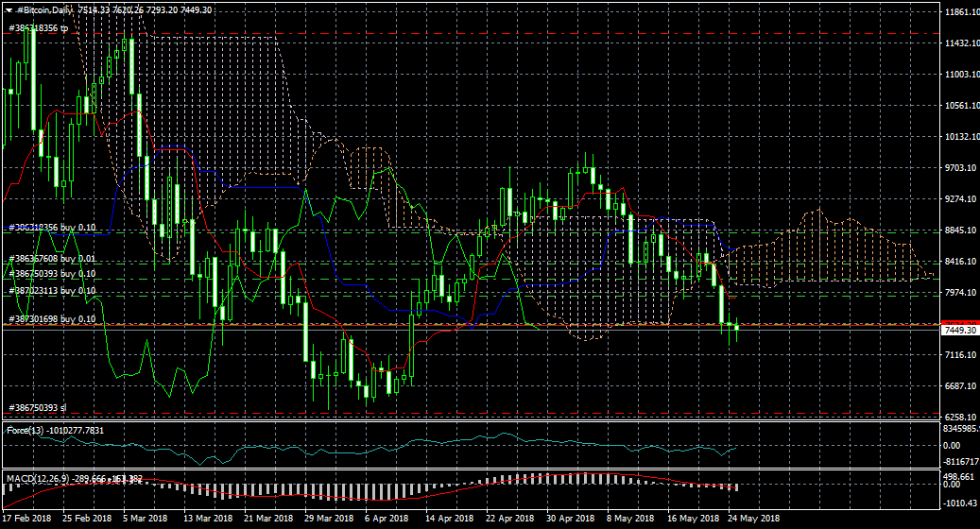Image resolution: width=980 pixels, height=529 pixels.
Task: Click the 11861.10 price axis label
Action: click(x=959, y=12)
